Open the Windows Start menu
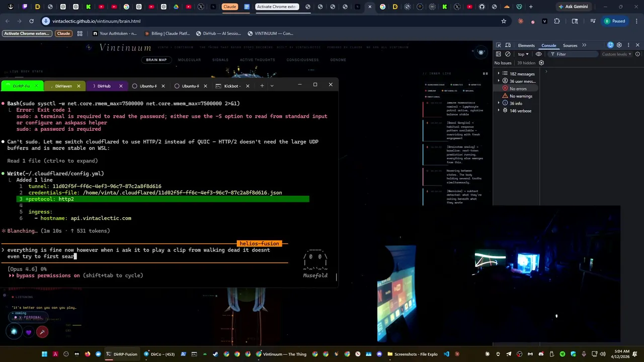The image size is (644, 362). pos(44,354)
